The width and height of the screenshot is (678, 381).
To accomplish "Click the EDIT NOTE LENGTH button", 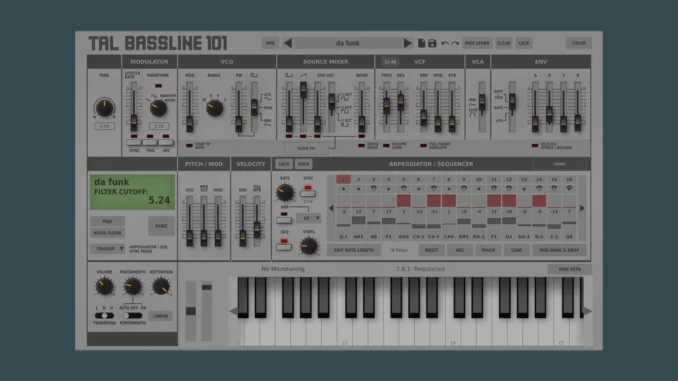I will pos(354,250).
